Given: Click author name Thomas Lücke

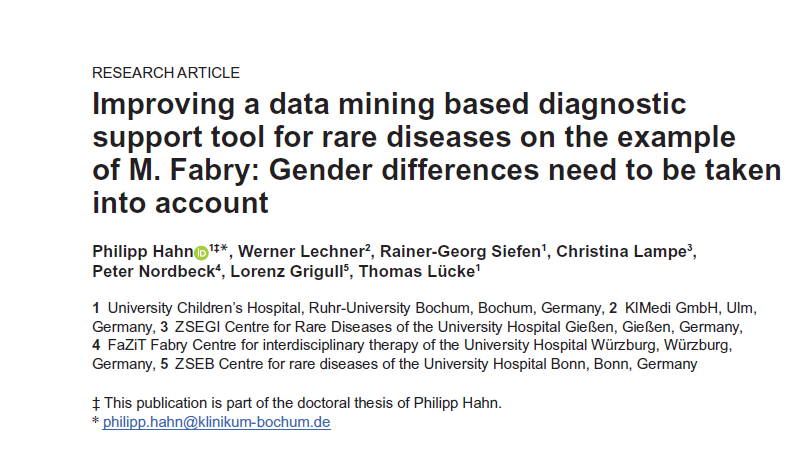Looking at the screenshot, I should coord(417,272).
